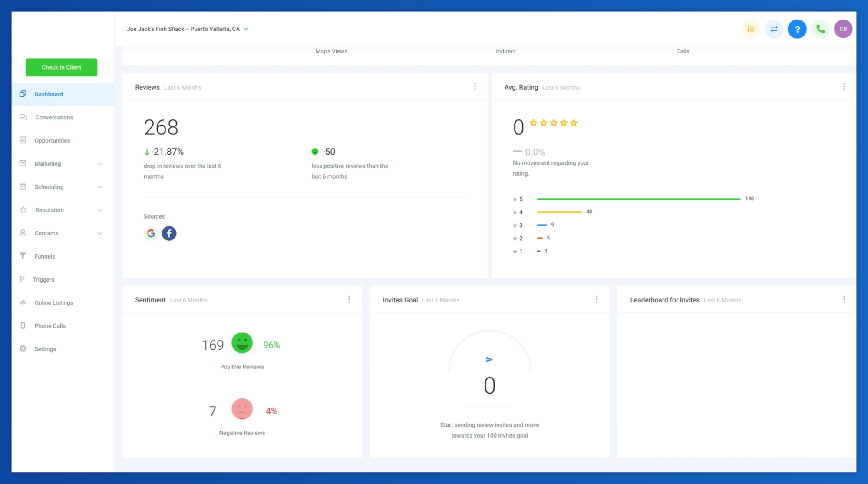Image resolution: width=868 pixels, height=484 pixels.
Task: Click the Indirect label
Action: 505,51
